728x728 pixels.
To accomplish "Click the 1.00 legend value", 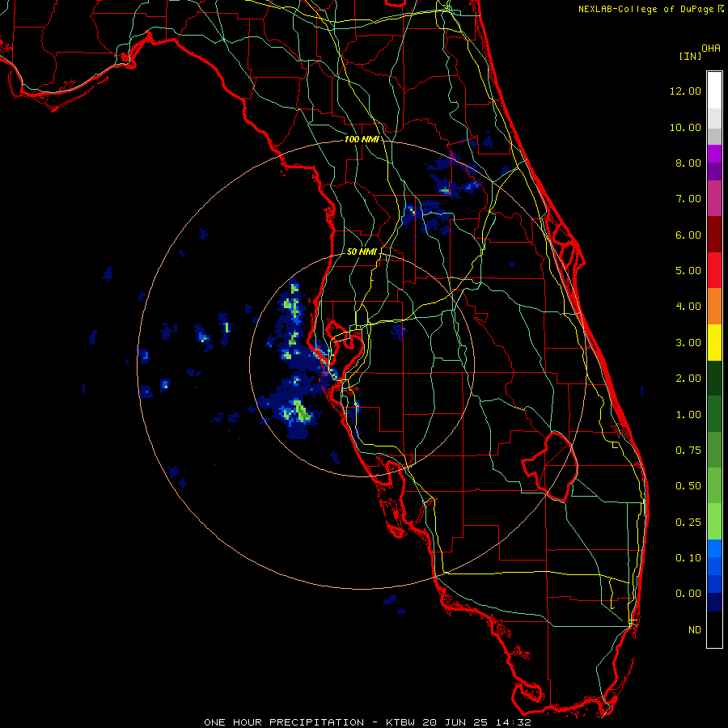I will (688, 415).
